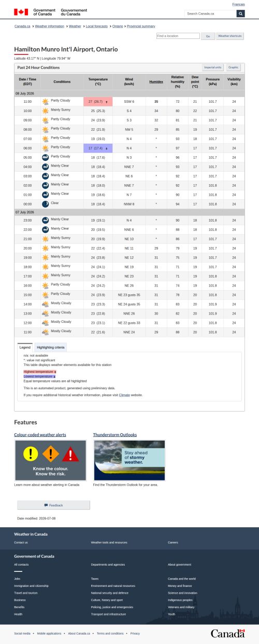Open Immigration and citizenship link
The width and height of the screenshot is (259, 644).
32,585
